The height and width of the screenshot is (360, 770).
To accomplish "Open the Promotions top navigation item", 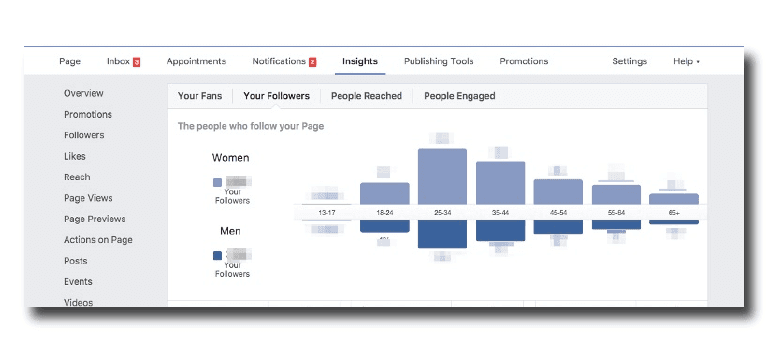I will click(x=523, y=61).
